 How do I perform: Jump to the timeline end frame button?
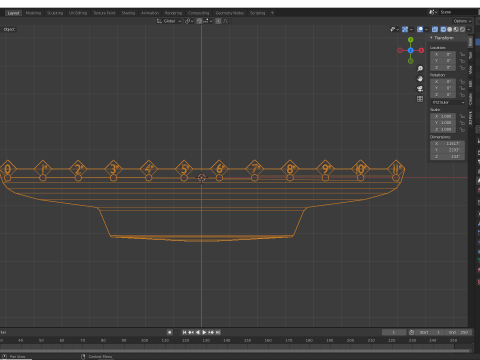tap(218, 332)
